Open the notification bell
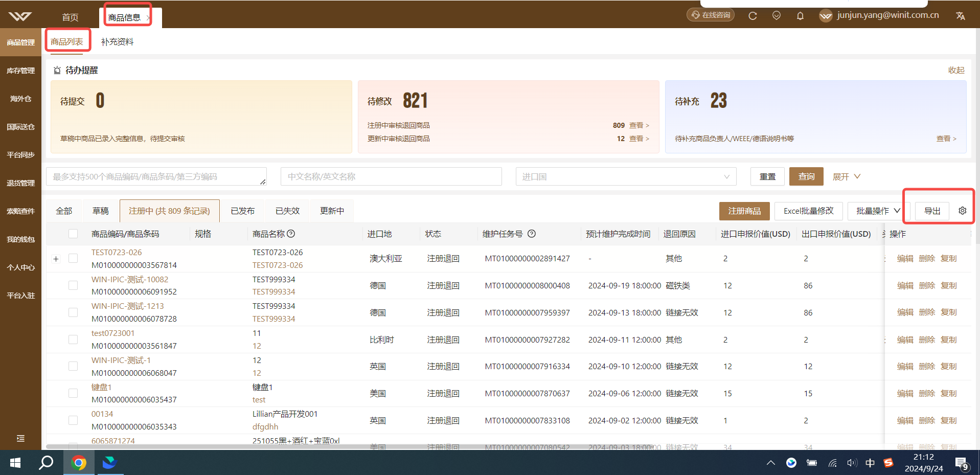This screenshot has width=980, height=475. [x=800, y=16]
